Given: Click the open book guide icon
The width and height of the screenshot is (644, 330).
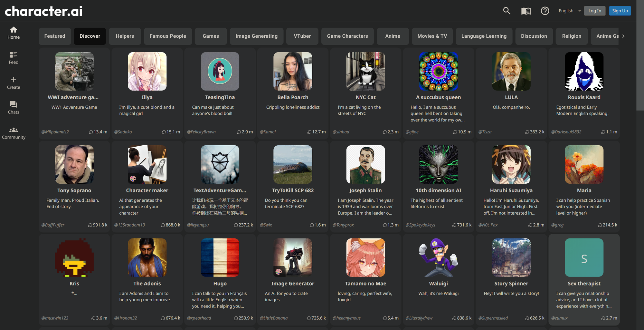Looking at the screenshot, I should (526, 11).
